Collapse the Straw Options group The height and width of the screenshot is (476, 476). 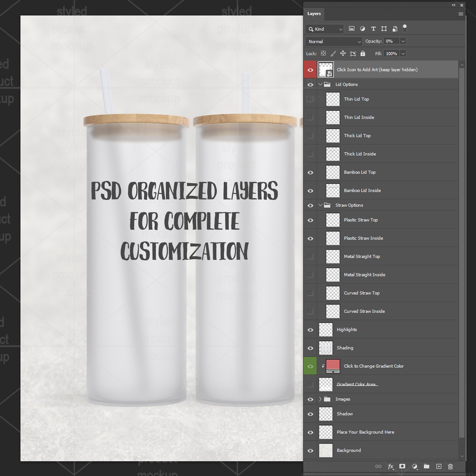click(321, 205)
